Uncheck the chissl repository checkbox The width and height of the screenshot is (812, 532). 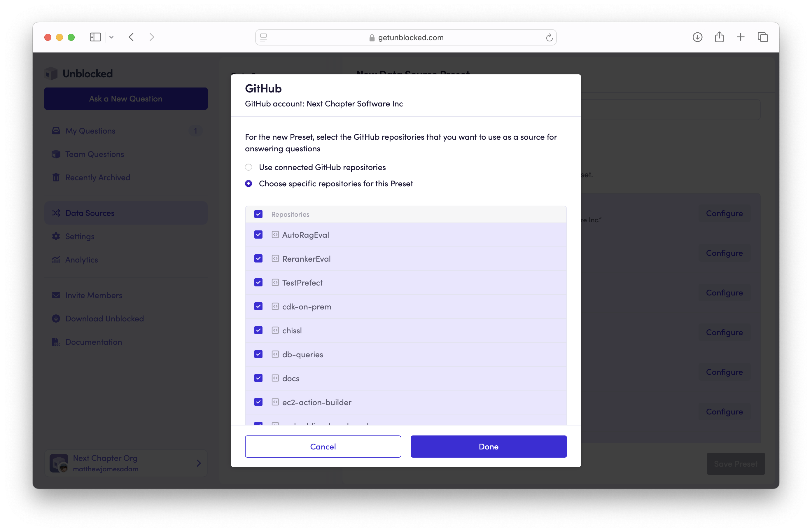[x=258, y=330]
